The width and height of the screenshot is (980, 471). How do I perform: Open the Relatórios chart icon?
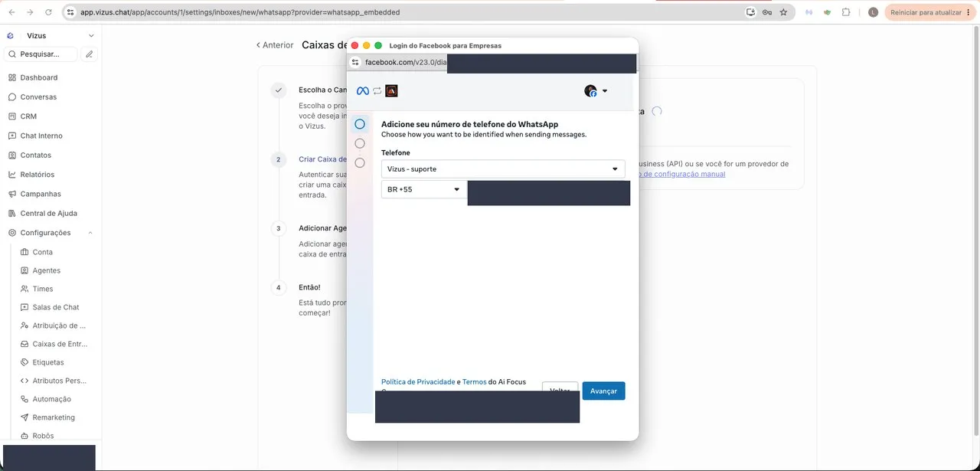coord(12,175)
